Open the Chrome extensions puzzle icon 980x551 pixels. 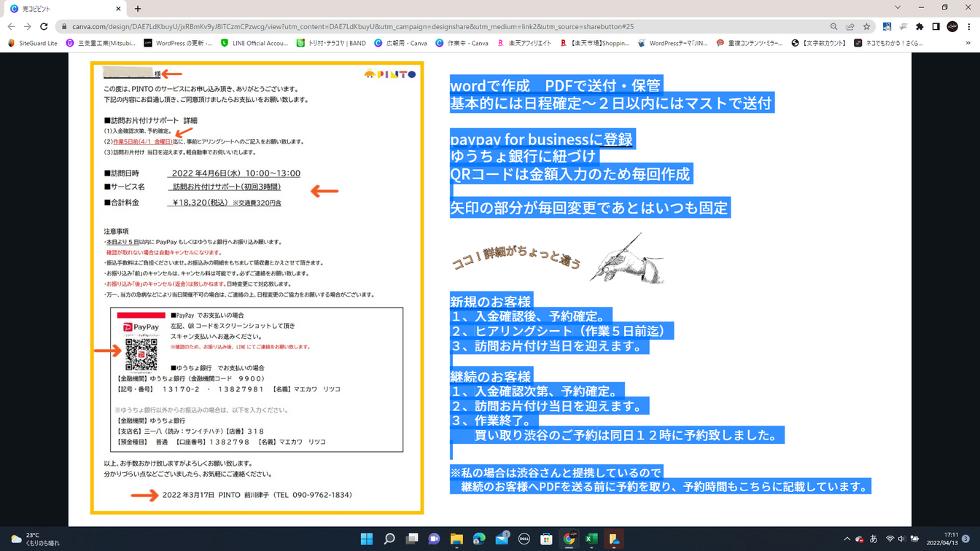click(919, 26)
